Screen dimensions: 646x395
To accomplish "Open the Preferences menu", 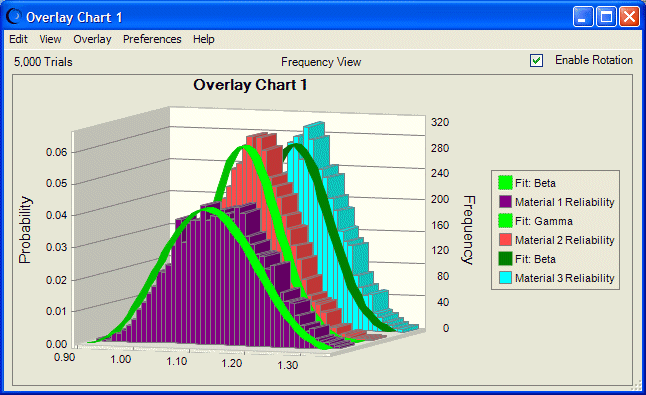I will pos(152,39).
